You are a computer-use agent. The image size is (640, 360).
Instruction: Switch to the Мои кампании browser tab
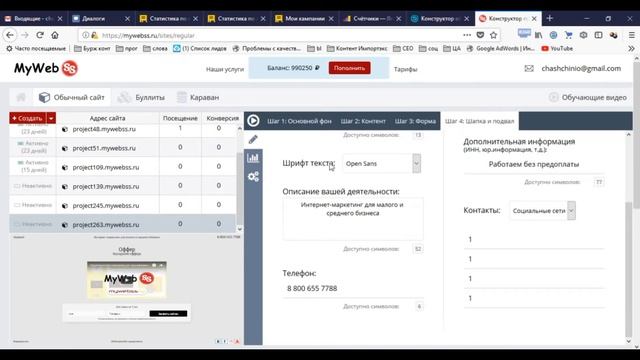click(304, 18)
